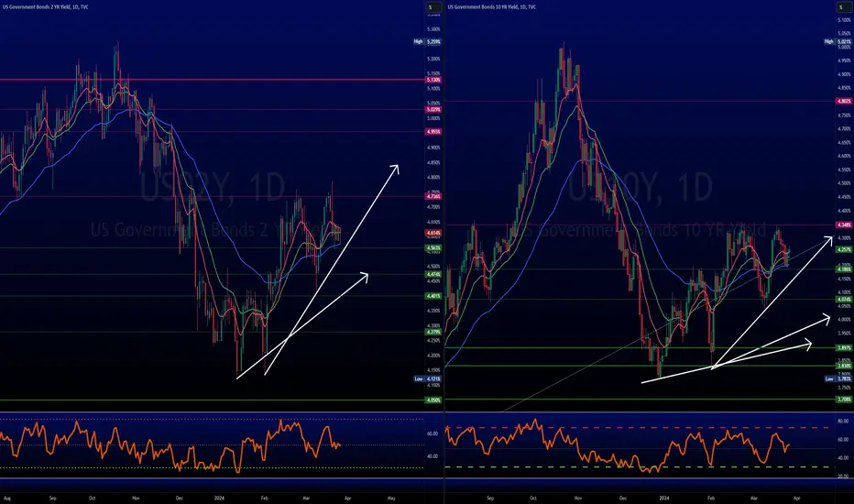Click the Aug label on the 2Y time axis

[7, 498]
